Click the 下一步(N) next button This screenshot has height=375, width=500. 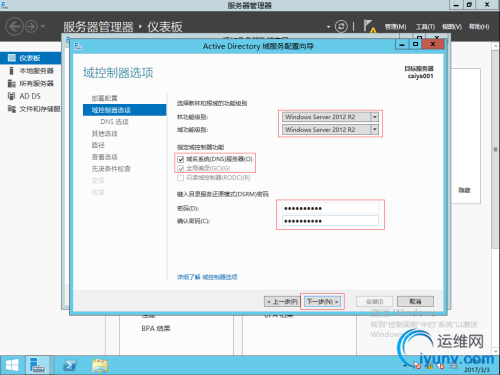click(x=322, y=302)
